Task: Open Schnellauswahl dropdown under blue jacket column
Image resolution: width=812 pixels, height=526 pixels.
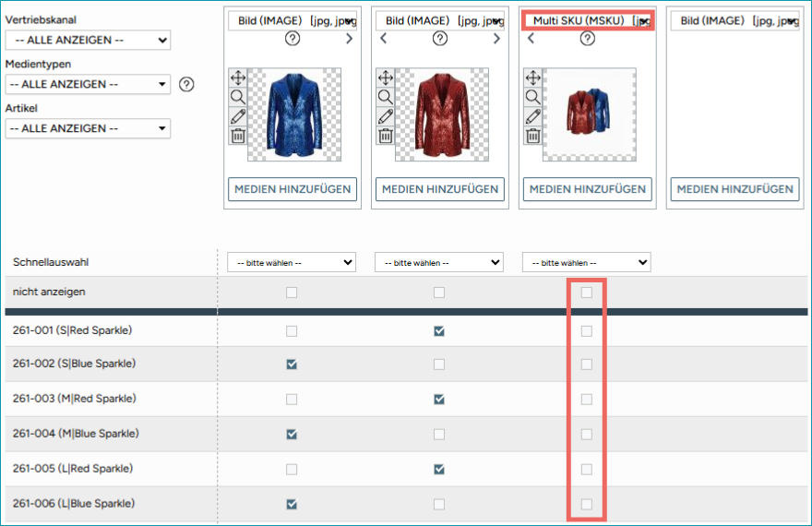Action: click(292, 262)
